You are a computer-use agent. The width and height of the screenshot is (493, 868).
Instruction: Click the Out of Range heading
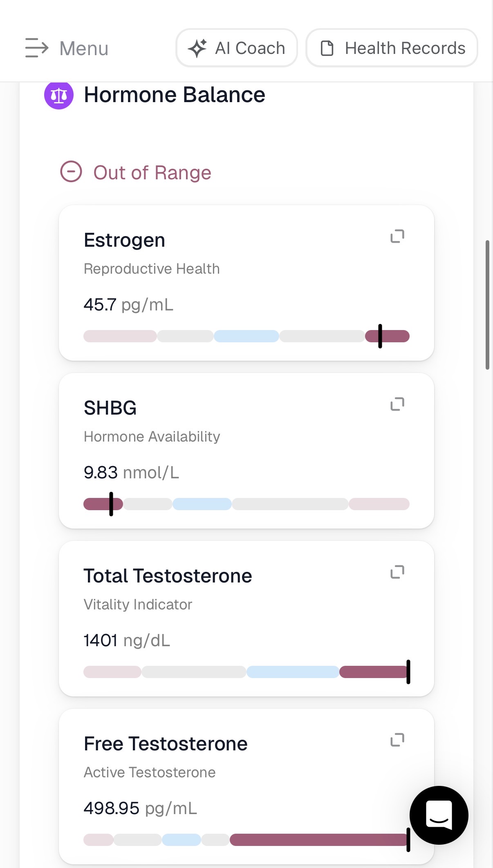click(x=152, y=172)
